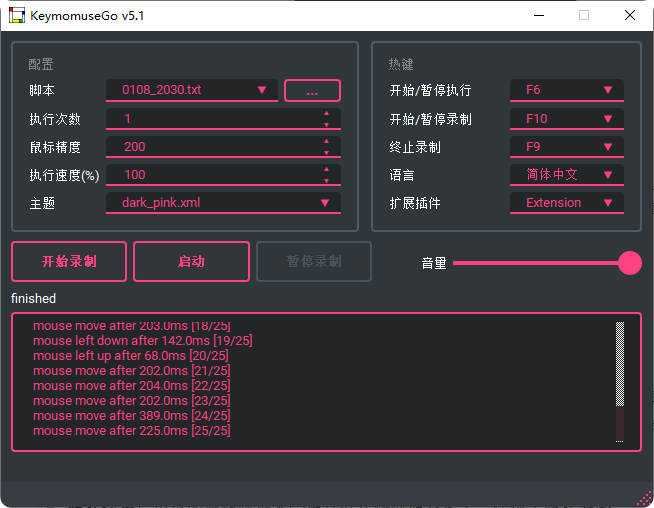Decrease mouse precision value with down arrow
The image size is (654, 508).
[x=326, y=152]
